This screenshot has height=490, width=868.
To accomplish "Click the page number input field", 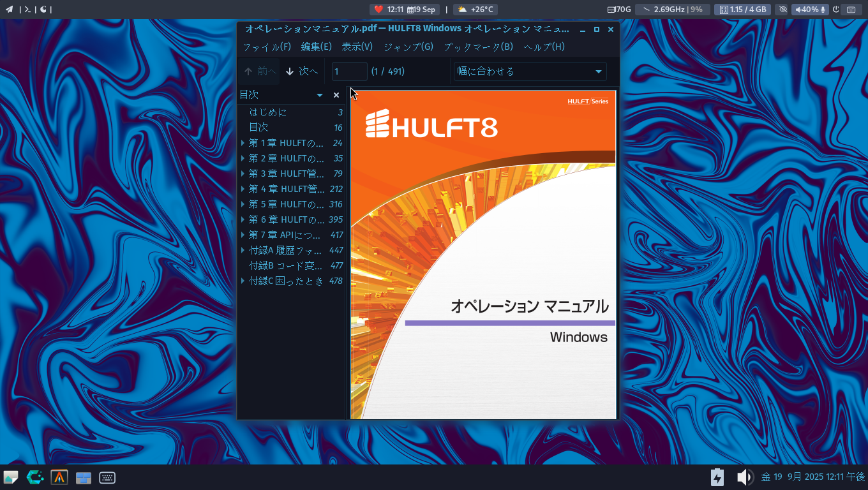I will tap(349, 71).
